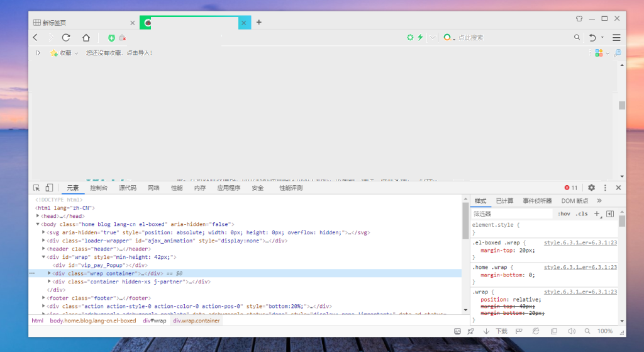This screenshot has height=352, width=644.
Task: Click the page zoom 100% control
Action: [x=604, y=331]
